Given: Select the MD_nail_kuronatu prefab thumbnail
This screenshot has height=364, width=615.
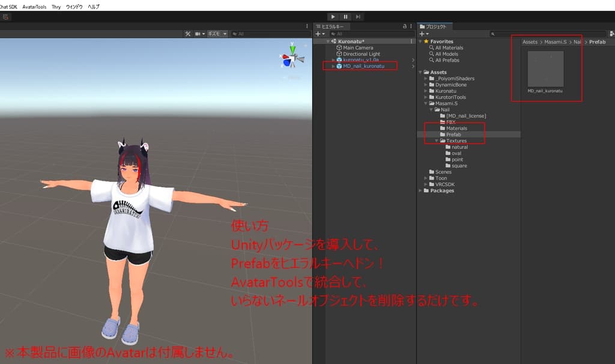Looking at the screenshot, I should (x=547, y=69).
